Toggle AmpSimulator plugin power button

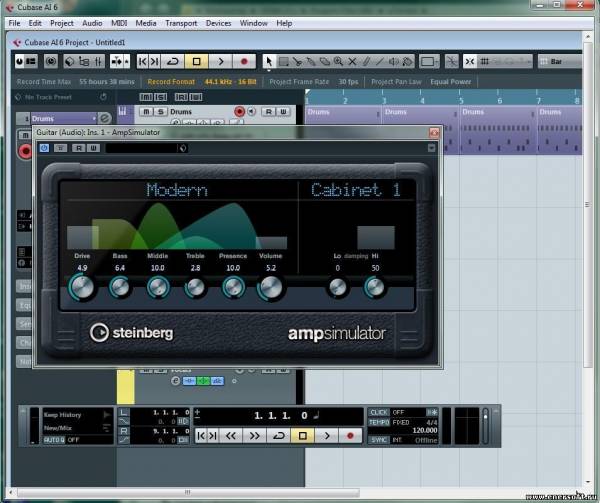click(x=44, y=148)
